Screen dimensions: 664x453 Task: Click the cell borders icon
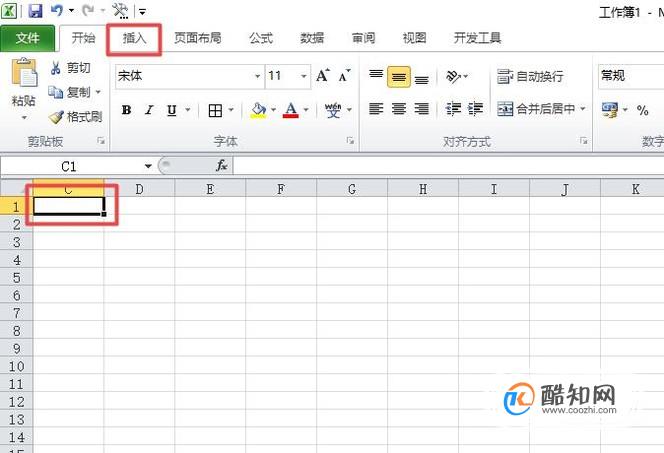coord(215,110)
